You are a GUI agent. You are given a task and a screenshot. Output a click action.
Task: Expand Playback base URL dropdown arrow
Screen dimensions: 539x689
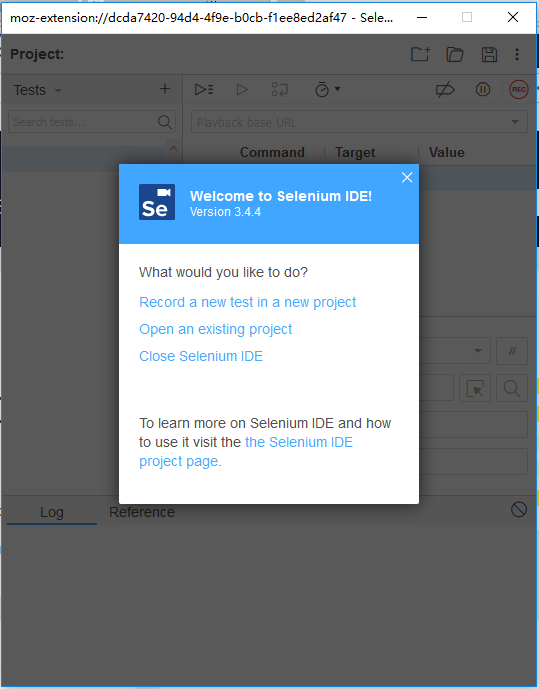pos(515,122)
